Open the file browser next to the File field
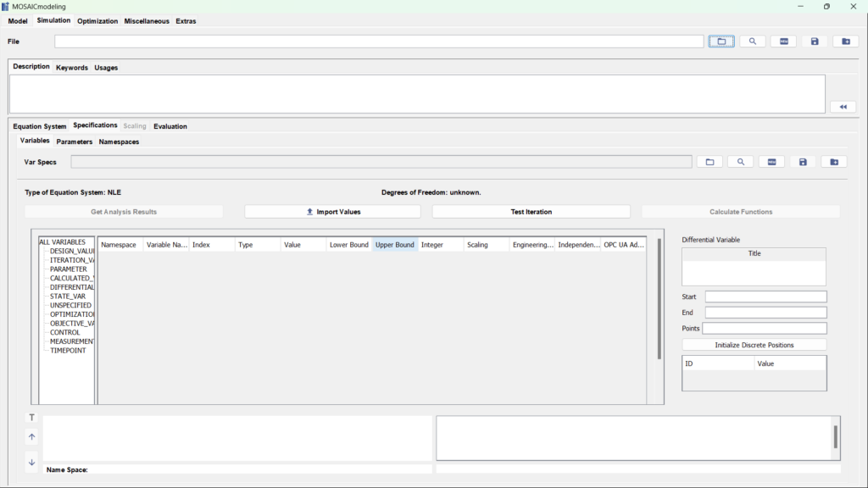The height and width of the screenshot is (488, 868). (x=721, y=41)
